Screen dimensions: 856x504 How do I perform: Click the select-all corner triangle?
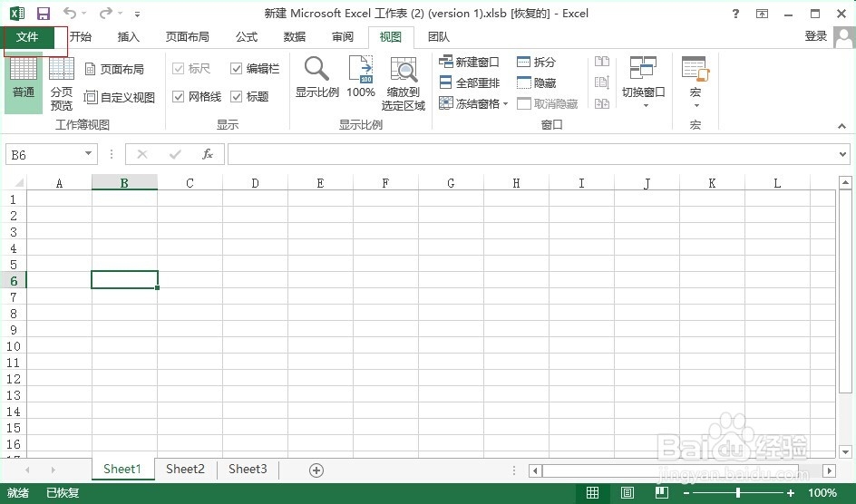pos(18,183)
